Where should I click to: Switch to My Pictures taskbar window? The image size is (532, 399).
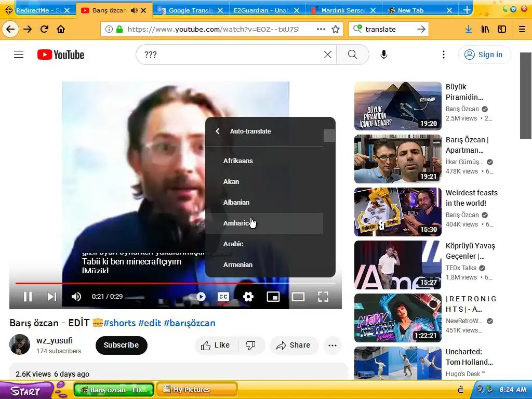coord(197,390)
